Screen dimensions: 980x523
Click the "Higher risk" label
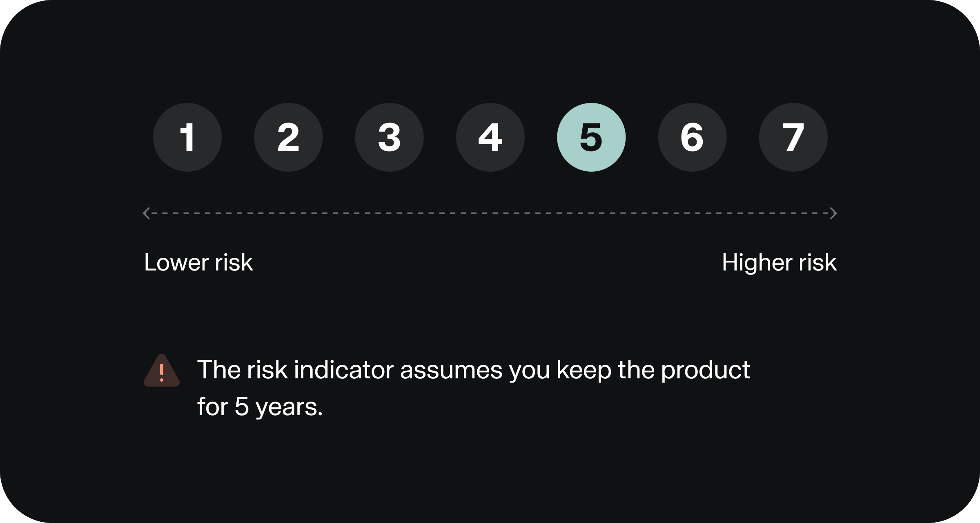[779, 262]
